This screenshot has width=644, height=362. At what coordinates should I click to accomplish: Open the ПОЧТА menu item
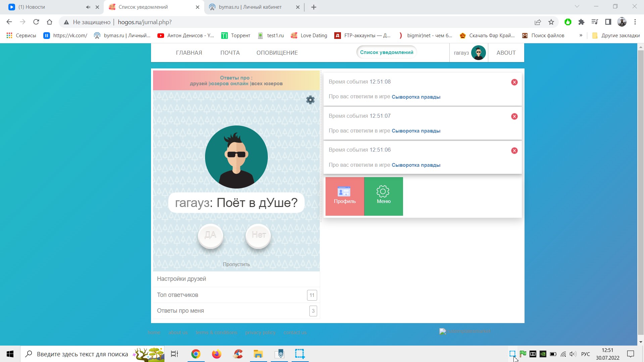coord(230,53)
